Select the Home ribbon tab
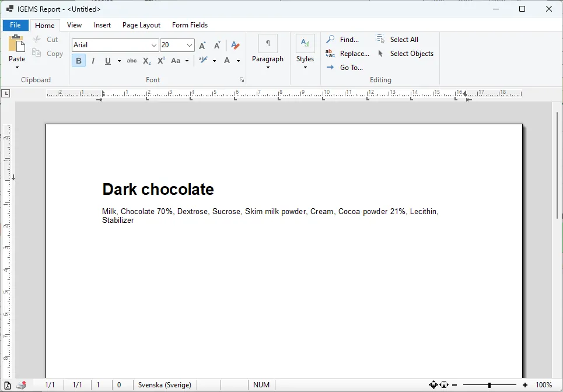 click(44, 25)
